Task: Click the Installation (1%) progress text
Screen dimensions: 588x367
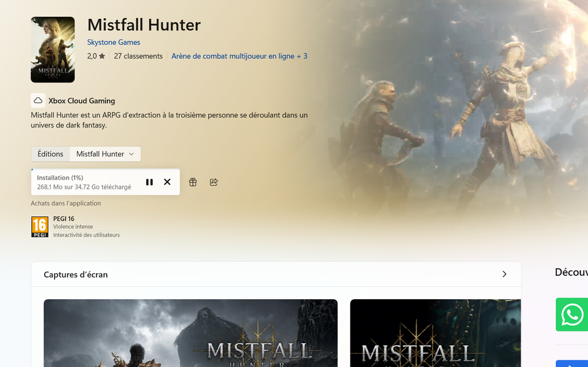Action: (x=60, y=178)
